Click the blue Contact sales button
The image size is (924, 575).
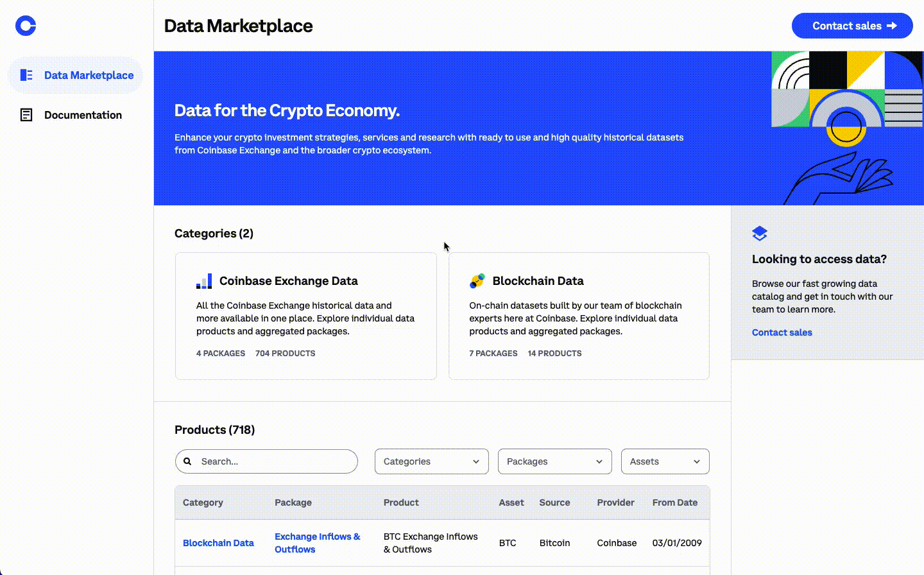pyautogui.click(x=852, y=26)
